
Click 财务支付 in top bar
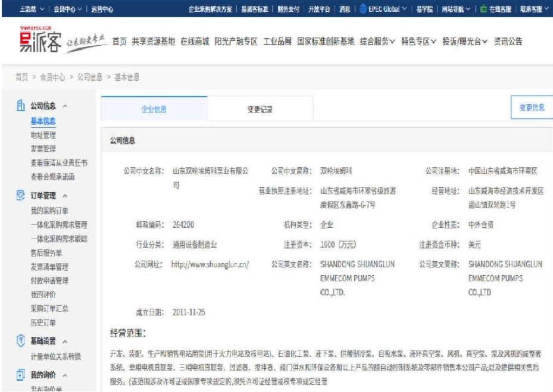tap(288, 9)
